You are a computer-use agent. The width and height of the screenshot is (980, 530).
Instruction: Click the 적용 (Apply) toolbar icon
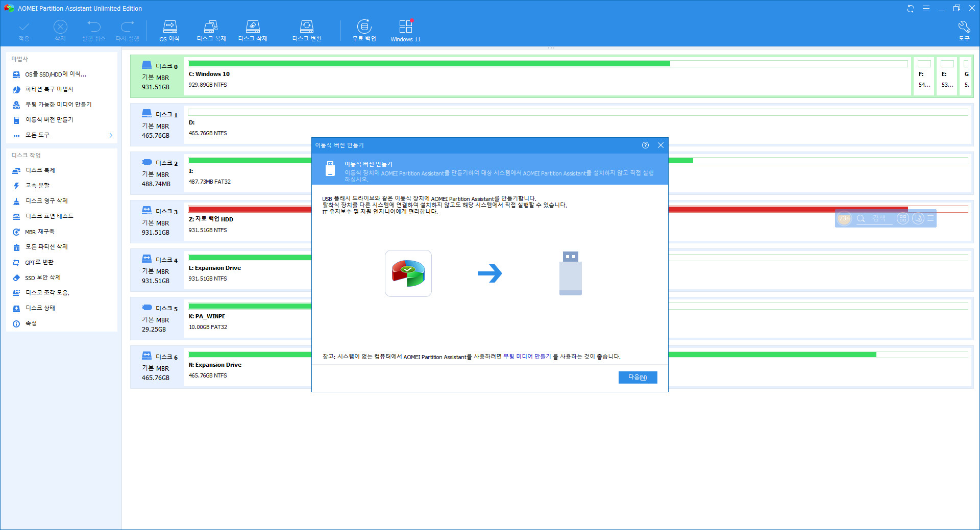tap(24, 31)
